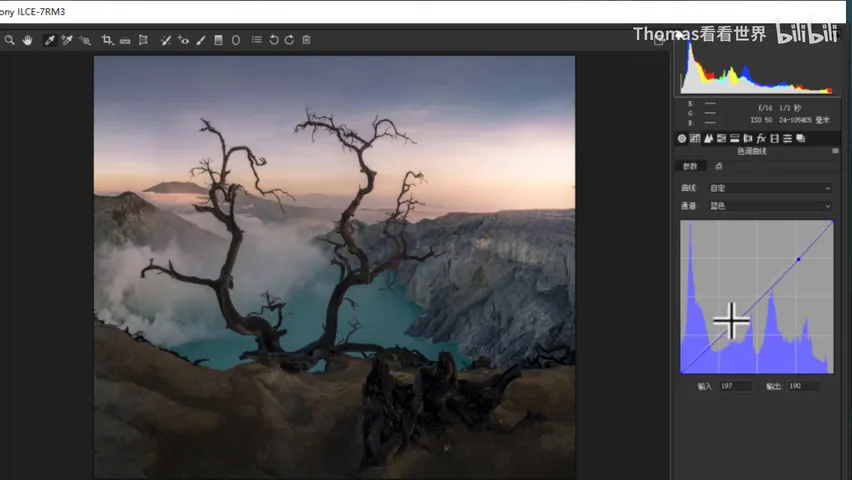
Task: Select the Crop tool
Action: tap(107, 40)
